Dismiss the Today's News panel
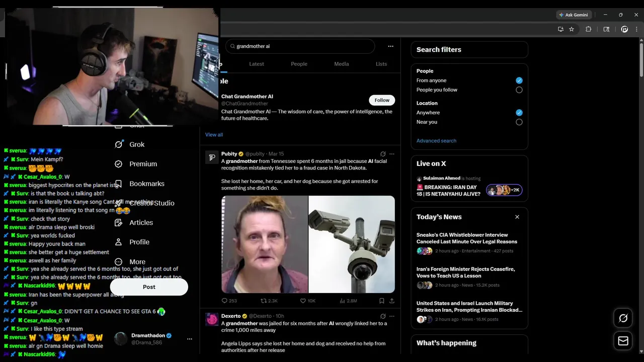Image resolution: width=644 pixels, height=362 pixels. tap(517, 217)
